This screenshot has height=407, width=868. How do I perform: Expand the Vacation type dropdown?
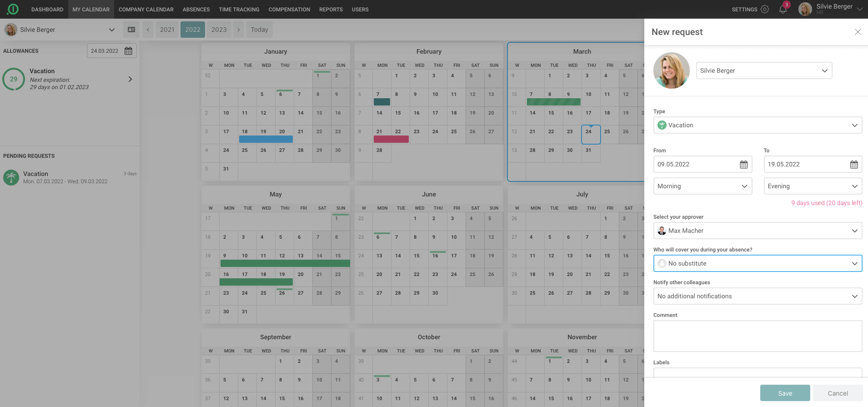(854, 126)
